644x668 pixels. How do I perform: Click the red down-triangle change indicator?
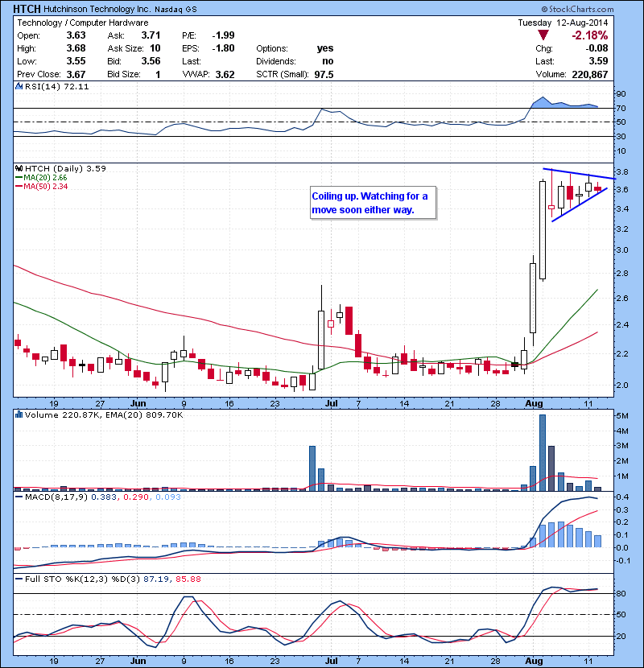tap(543, 35)
